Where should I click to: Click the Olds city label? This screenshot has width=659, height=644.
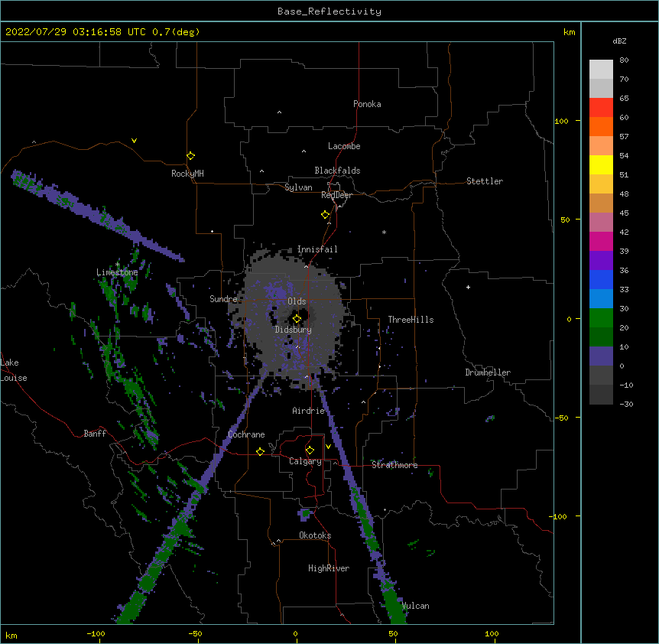coord(297,301)
